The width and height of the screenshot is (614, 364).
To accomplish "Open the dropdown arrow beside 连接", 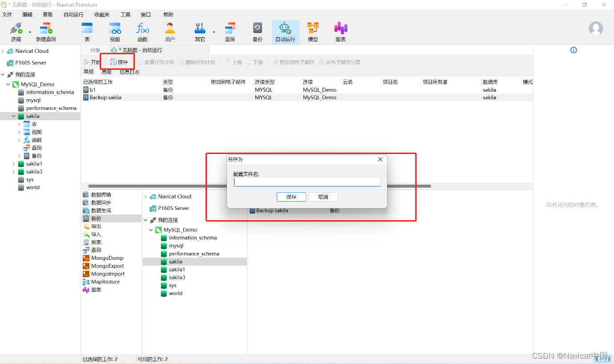I will click(x=30, y=32).
